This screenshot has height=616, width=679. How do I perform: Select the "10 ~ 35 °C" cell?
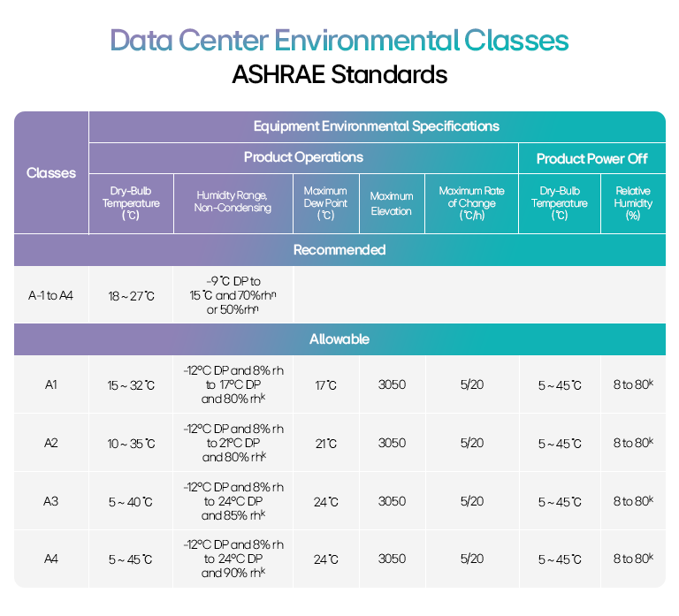click(x=131, y=444)
